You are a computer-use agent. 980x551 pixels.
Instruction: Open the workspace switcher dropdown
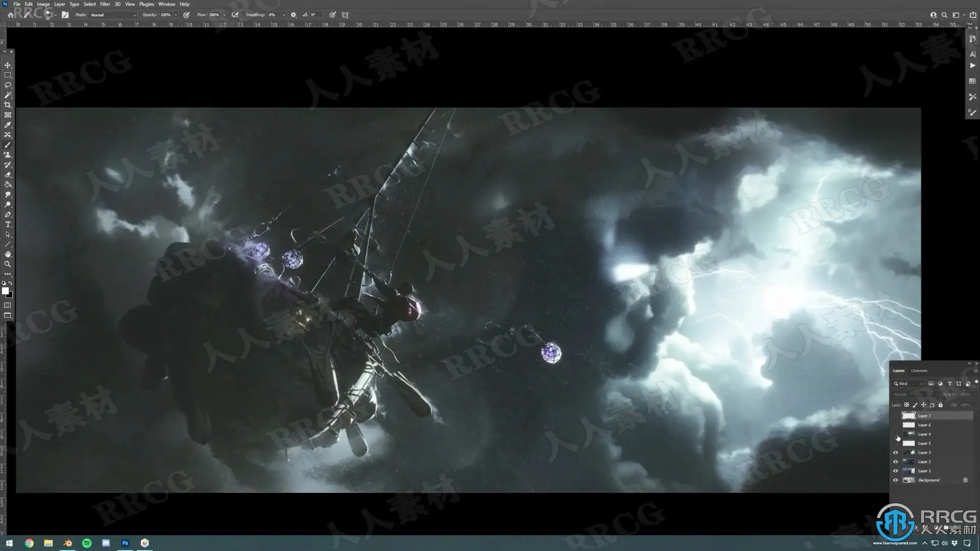pyautogui.click(x=958, y=15)
